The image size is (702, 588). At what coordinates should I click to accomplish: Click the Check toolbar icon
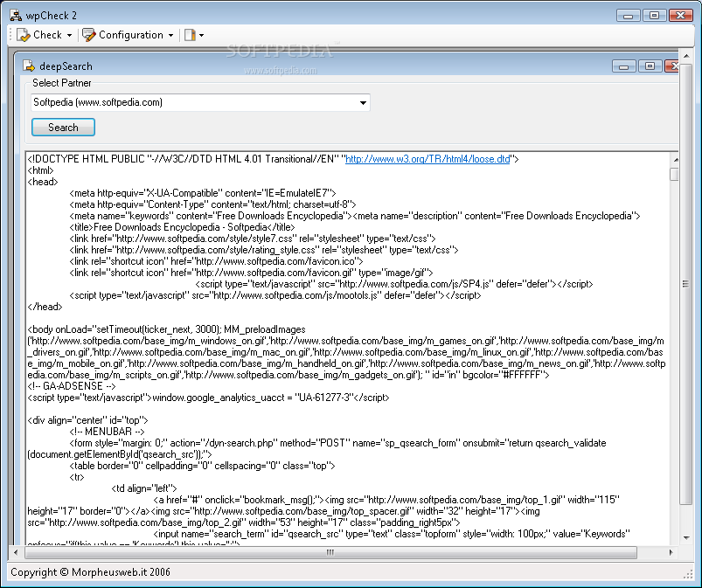[23, 35]
